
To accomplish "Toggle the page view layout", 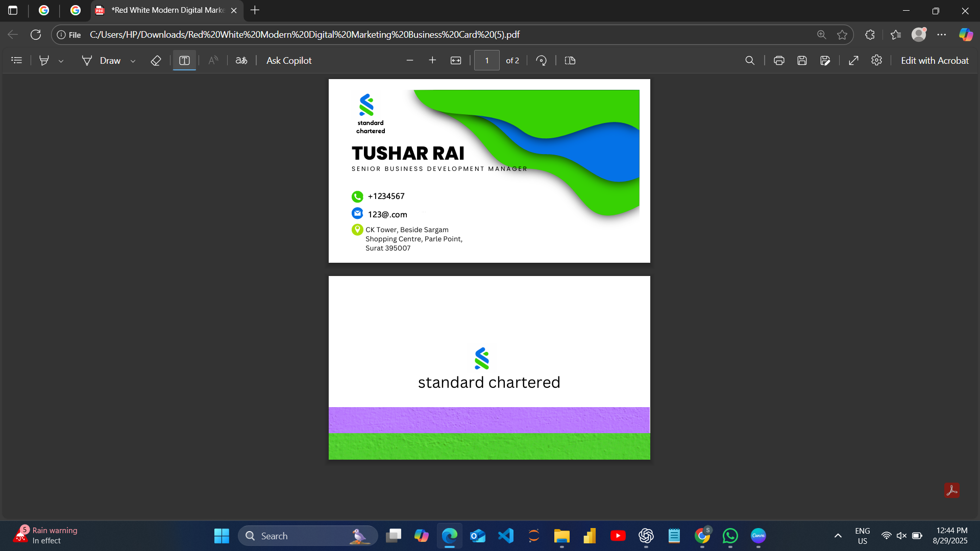I will coord(570,60).
